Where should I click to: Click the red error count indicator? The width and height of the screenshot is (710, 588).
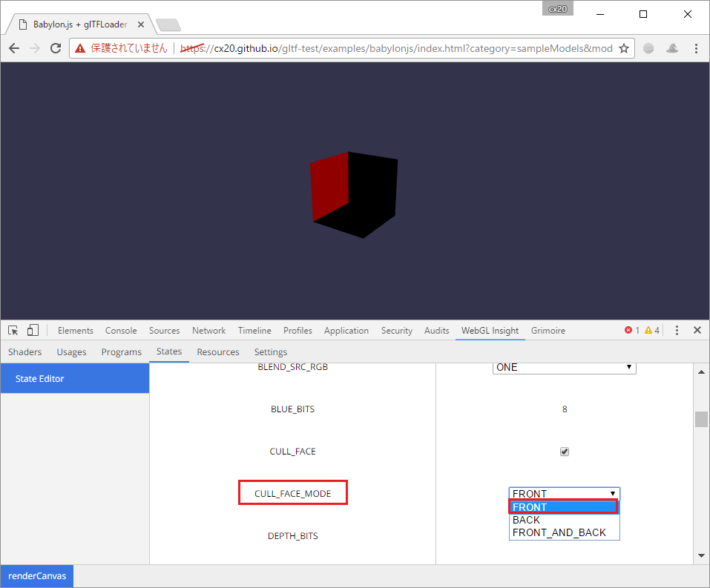632,331
